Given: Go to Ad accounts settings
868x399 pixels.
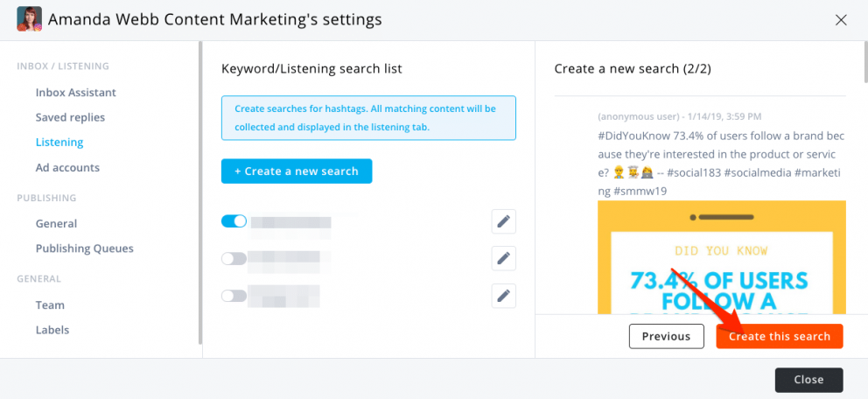Looking at the screenshot, I should [x=67, y=167].
